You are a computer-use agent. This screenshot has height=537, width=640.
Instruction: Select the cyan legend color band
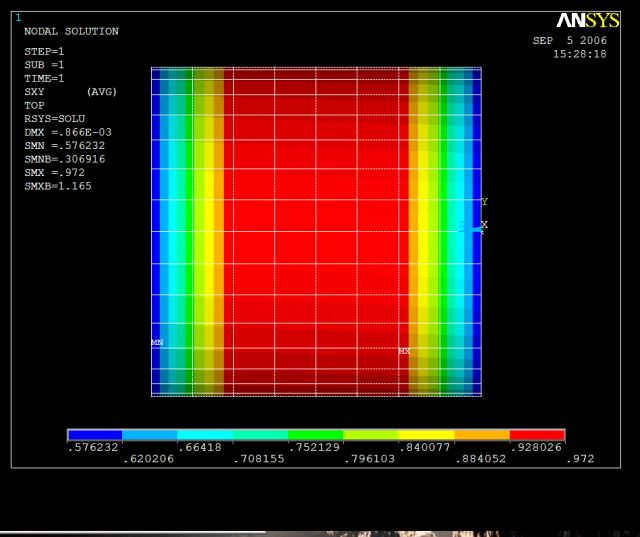pos(205,435)
